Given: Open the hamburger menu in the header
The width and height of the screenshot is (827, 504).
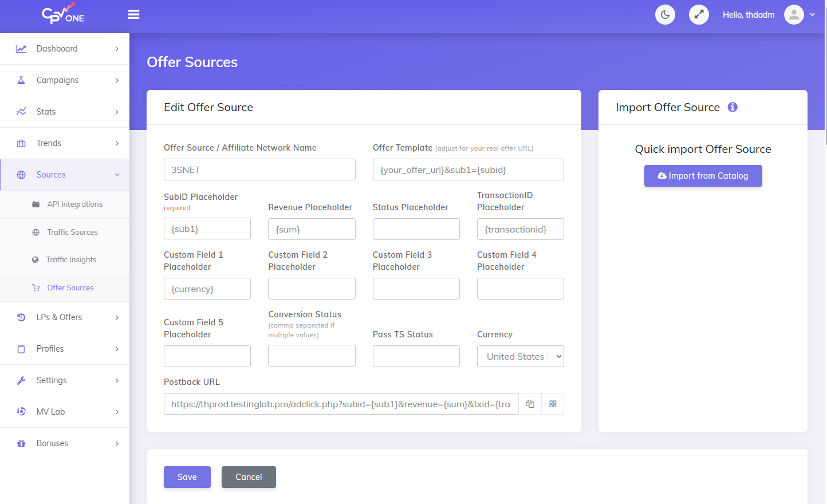Looking at the screenshot, I should click(133, 14).
